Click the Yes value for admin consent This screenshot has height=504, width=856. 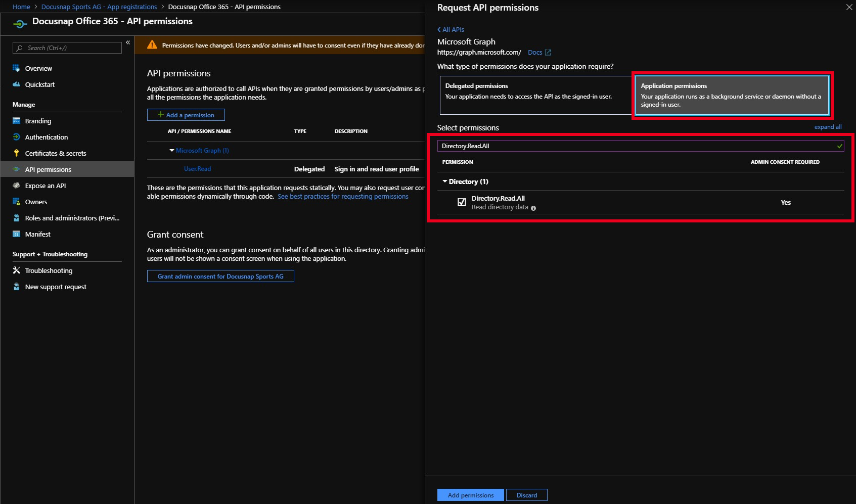(x=786, y=202)
